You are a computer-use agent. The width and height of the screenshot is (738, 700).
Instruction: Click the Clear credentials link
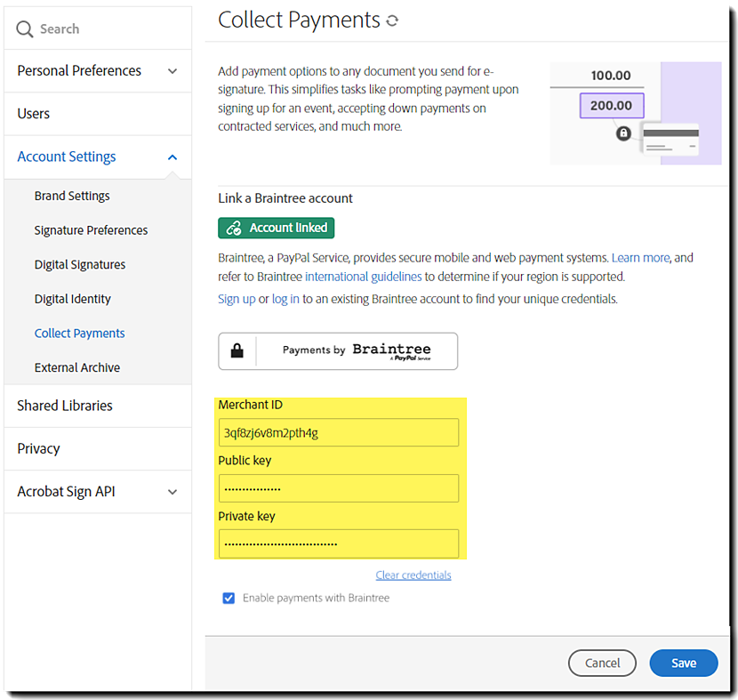pos(413,575)
